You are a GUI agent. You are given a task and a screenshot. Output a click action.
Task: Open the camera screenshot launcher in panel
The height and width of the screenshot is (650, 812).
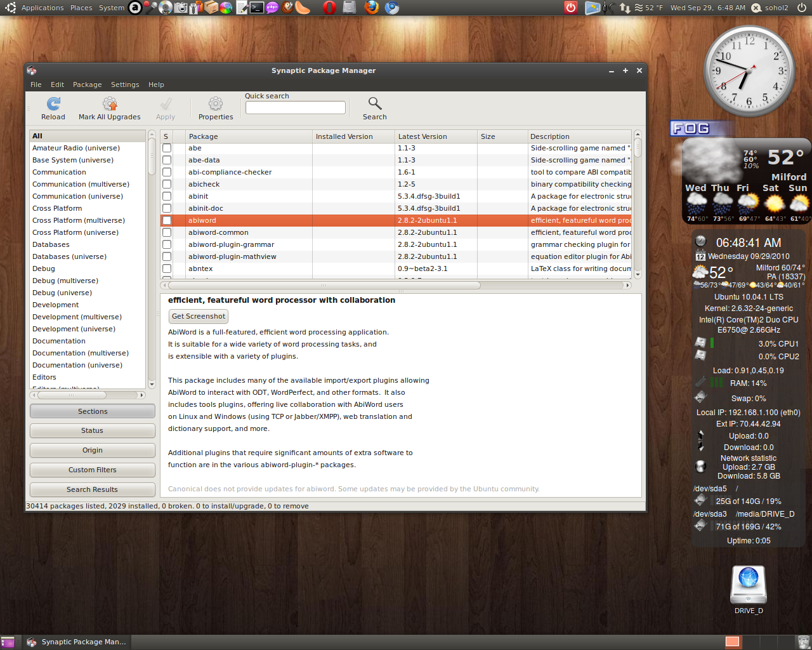181,8
